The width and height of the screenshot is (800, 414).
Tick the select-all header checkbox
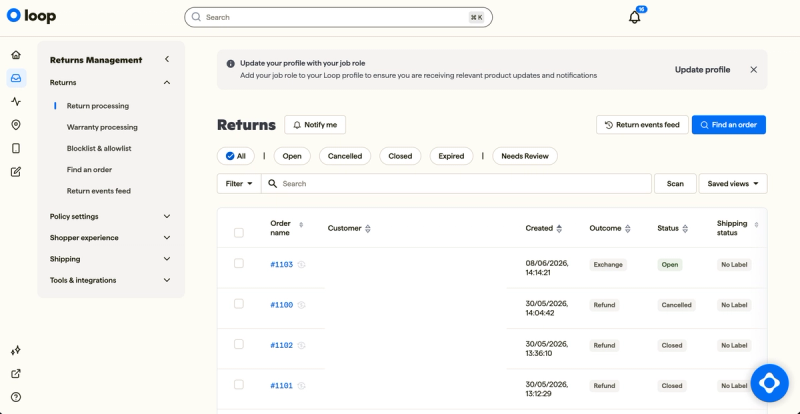[x=239, y=233]
